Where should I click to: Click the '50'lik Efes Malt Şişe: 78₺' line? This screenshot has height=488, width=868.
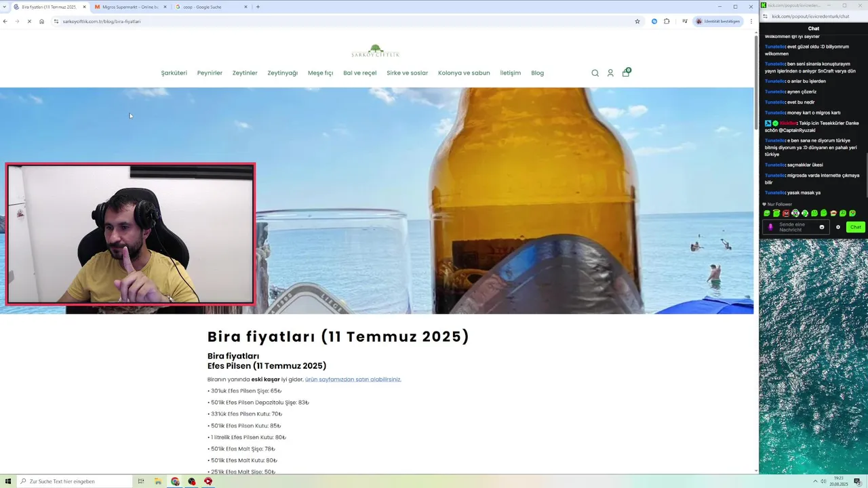[241, 449]
